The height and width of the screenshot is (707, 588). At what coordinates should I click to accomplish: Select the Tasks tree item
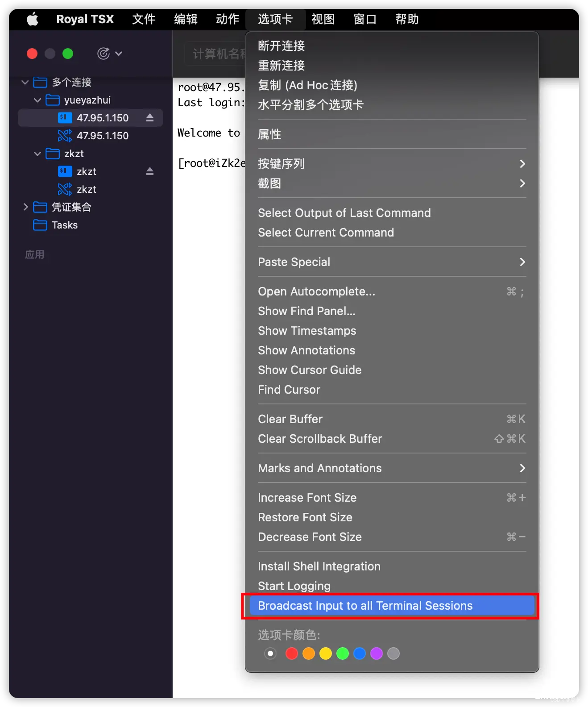(x=65, y=225)
